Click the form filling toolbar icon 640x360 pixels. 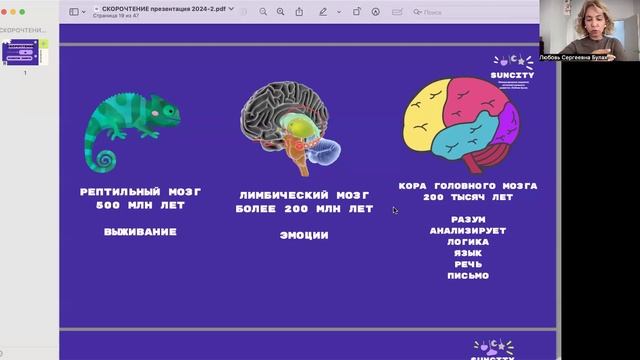pos(397,12)
